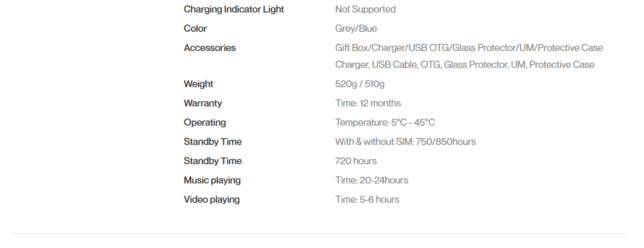This screenshot has height=248, width=644.
Task: Click the 720 hours standby value
Action: 355,161
